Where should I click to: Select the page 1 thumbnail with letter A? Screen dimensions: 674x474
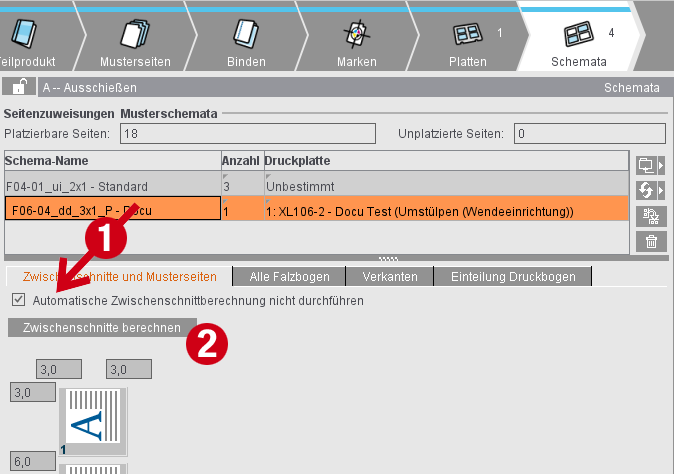click(93, 422)
